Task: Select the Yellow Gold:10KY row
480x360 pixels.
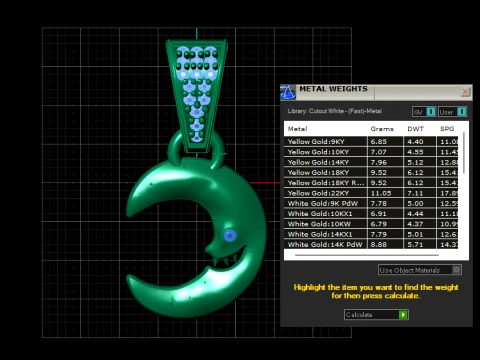Action: (x=371, y=152)
